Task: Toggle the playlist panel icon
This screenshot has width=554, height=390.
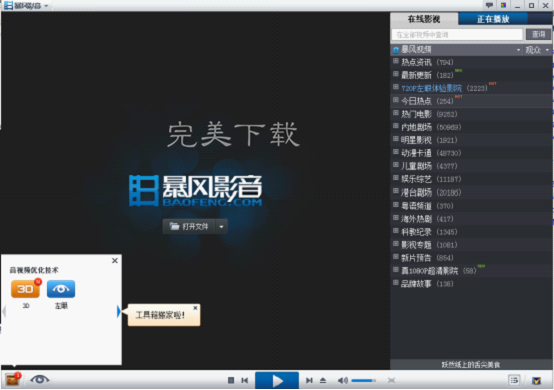Action: tap(514, 380)
